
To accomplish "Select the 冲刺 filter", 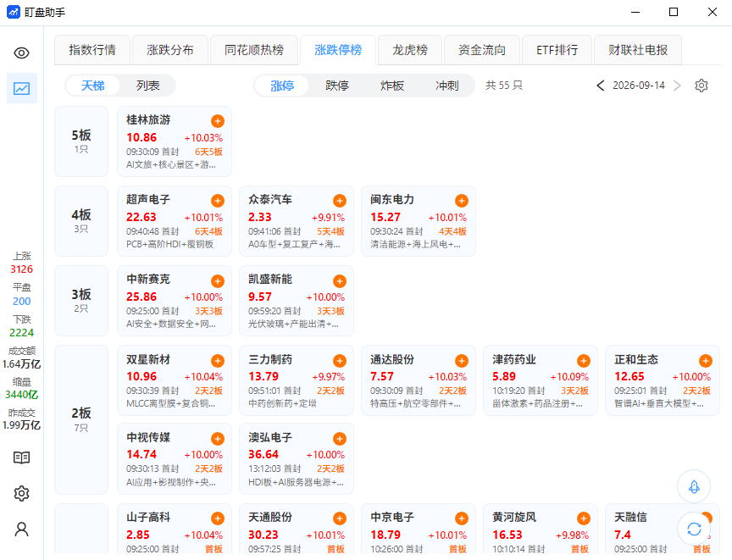I will (447, 86).
